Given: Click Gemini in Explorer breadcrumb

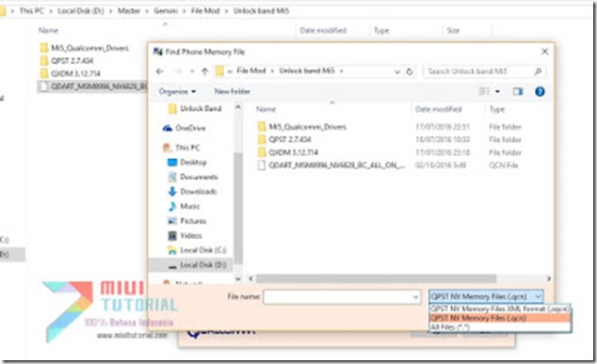Looking at the screenshot, I should point(166,10).
